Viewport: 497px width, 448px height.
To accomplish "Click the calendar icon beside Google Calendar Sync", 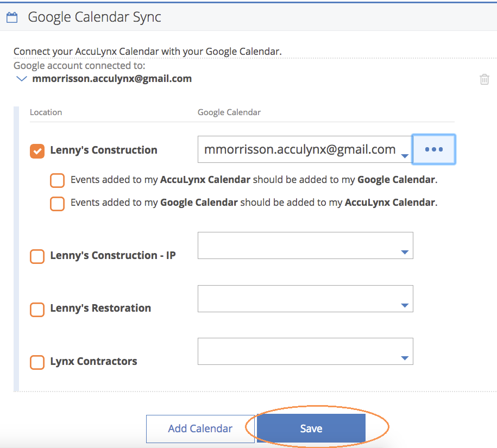I will tap(12, 17).
